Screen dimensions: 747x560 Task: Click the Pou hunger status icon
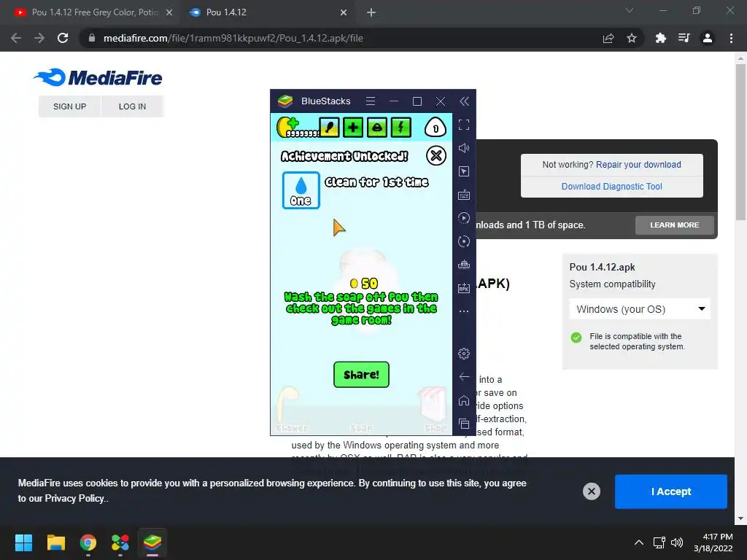point(329,128)
